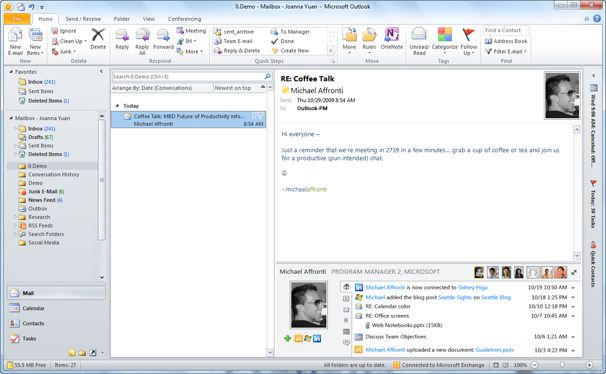This screenshot has width=606, height=374.
Task: Reply to the message
Action: click(122, 39)
